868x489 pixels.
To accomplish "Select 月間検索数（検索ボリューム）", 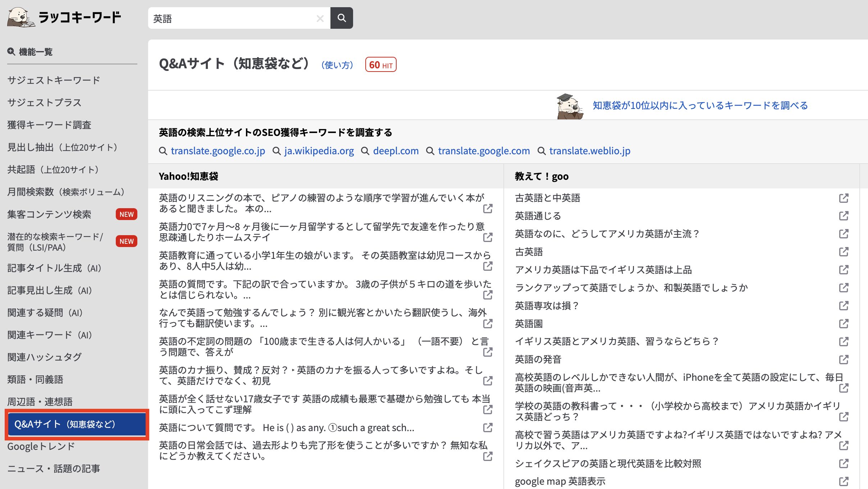I will 67,192.
